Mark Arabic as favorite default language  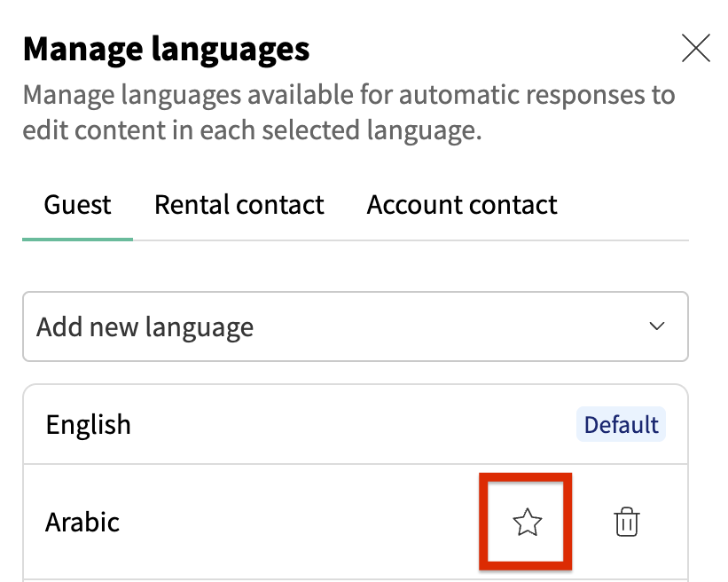pos(527,523)
